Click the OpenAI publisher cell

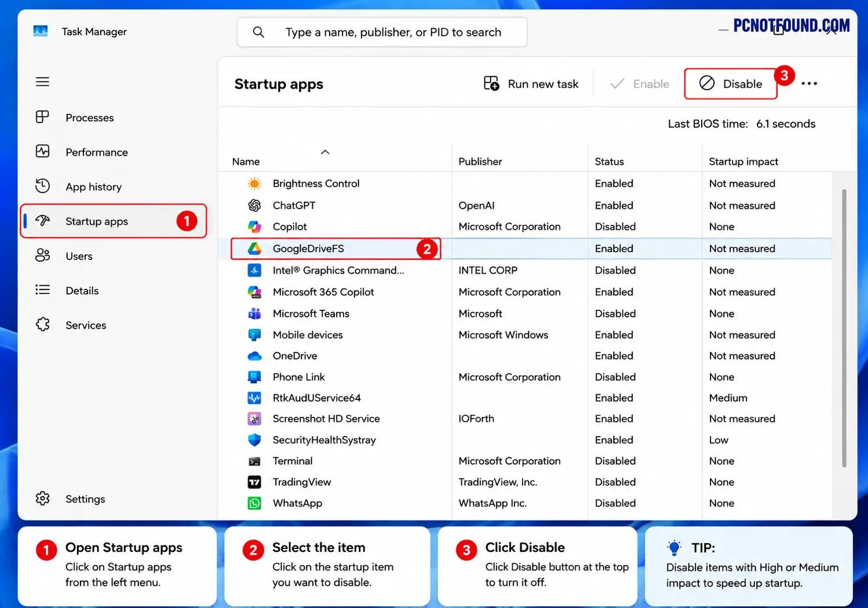click(476, 206)
